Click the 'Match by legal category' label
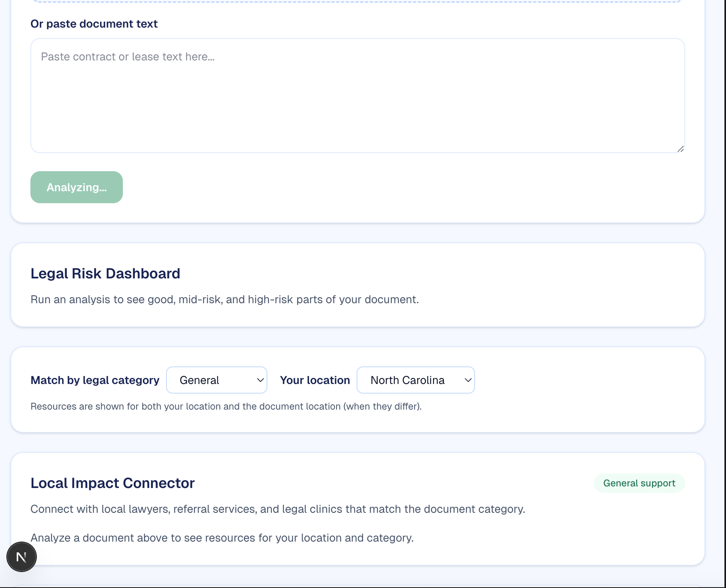This screenshot has width=726, height=588. point(95,380)
